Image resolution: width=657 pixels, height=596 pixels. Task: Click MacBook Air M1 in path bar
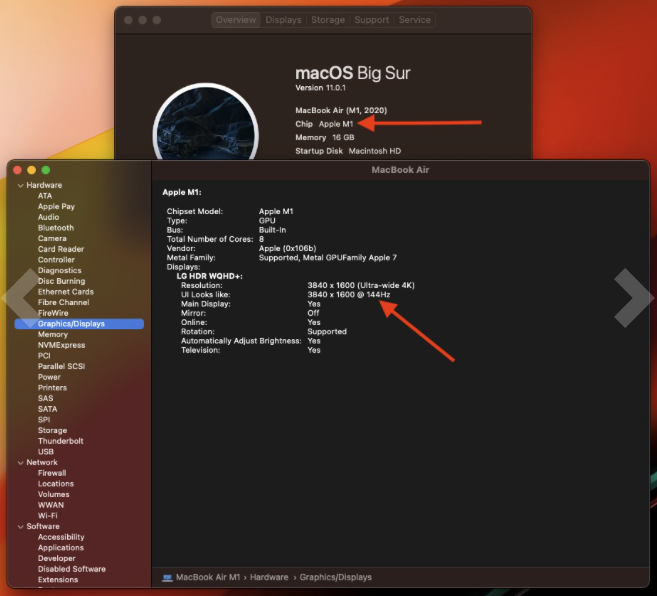(x=208, y=578)
